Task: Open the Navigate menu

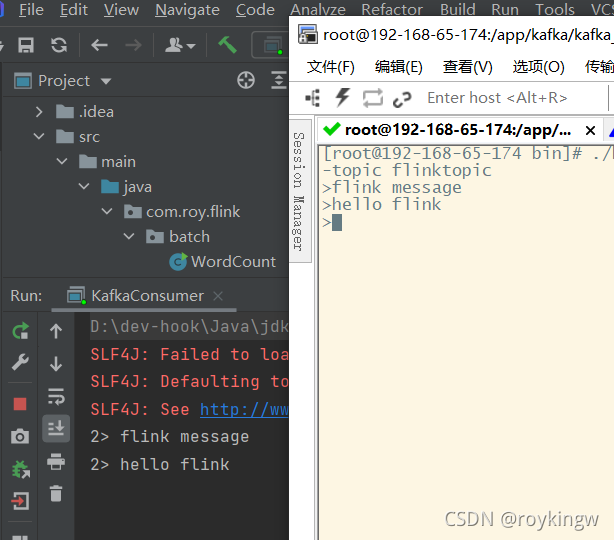Action: (x=187, y=9)
